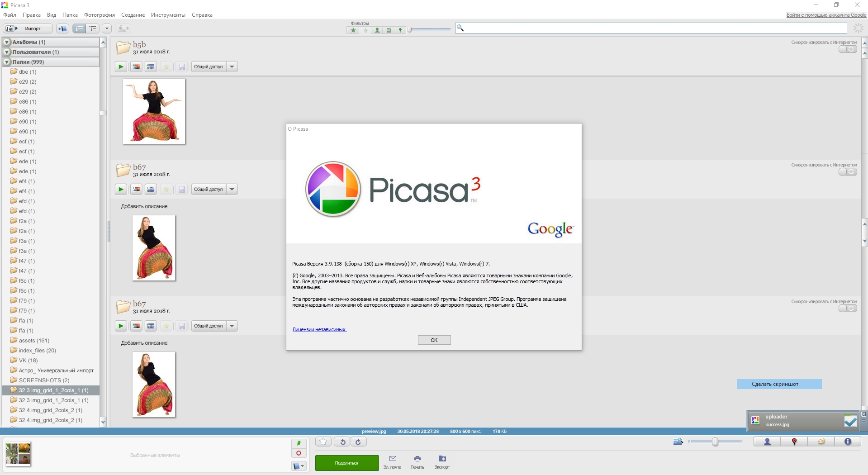
Task: Show the People panel
Action: pyautogui.click(x=767, y=442)
